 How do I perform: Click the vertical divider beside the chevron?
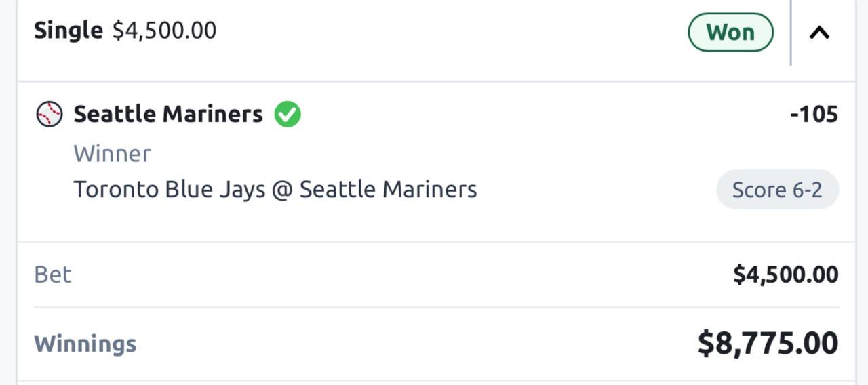click(791, 32)
